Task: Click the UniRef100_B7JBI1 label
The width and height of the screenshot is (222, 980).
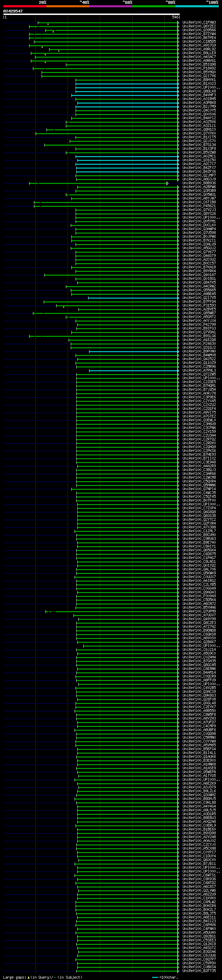Action: 199,864
